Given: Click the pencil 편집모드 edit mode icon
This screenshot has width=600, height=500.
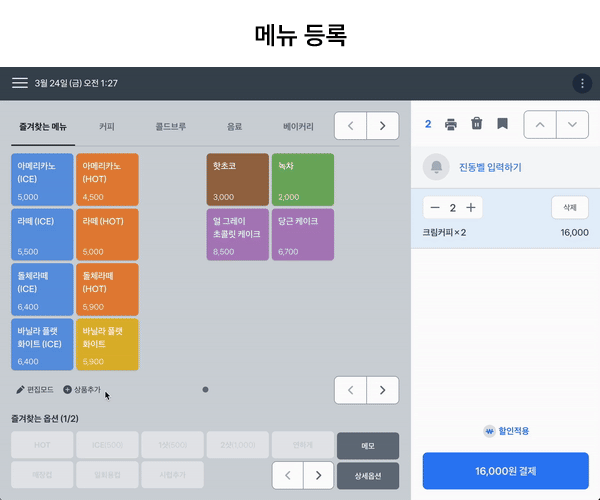Looking at the screenshot, I should point(21,390).
